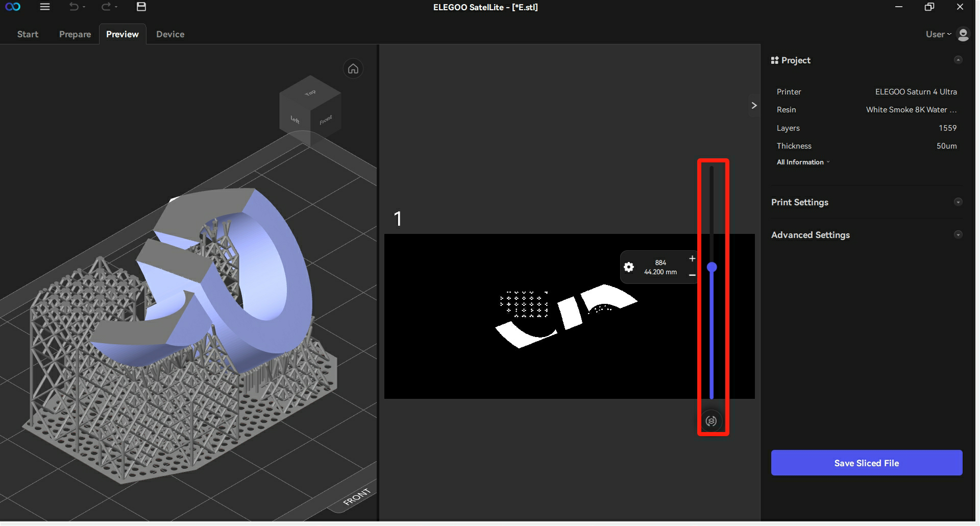Switch to the Prepare tab

(75, 34)
